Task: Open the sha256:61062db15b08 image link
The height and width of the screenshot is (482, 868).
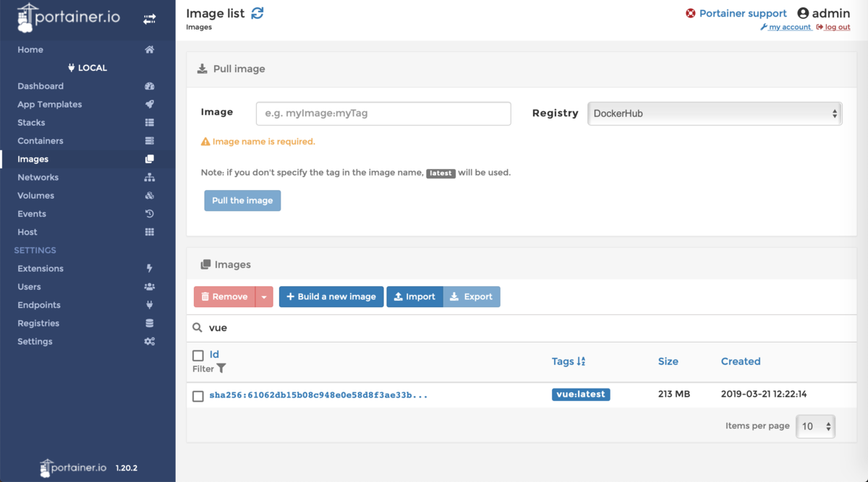Action: 318,395
